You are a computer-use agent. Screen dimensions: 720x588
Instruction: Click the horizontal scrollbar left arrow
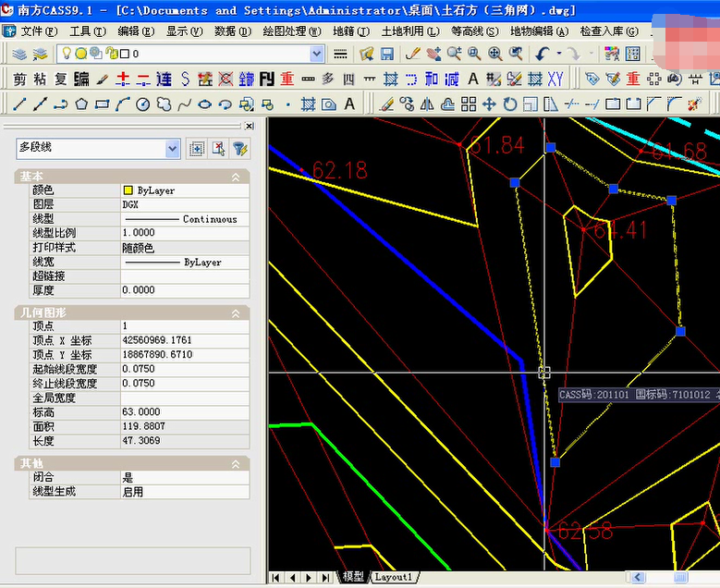click(x=638, y=577)
